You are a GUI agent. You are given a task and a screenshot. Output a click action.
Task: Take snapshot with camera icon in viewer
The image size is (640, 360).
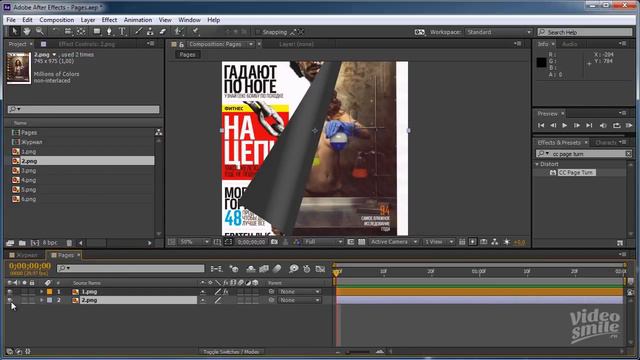coord(274,242)
